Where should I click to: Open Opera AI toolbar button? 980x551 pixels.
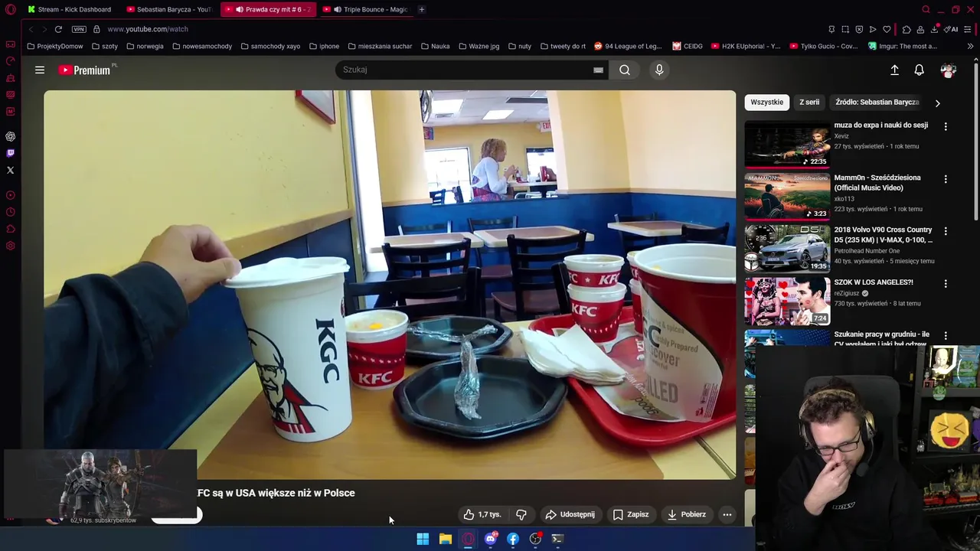pyautogui.click(x=951, y=29)
